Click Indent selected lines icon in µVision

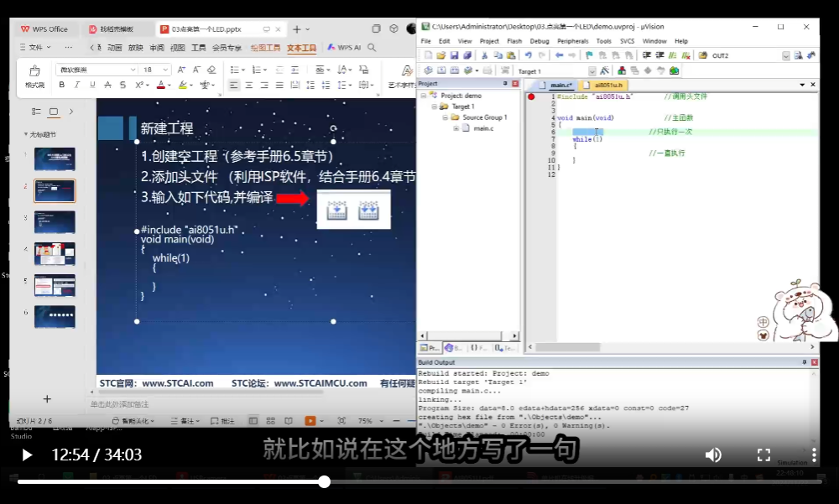pyautogui.click(x=646, y=55)
